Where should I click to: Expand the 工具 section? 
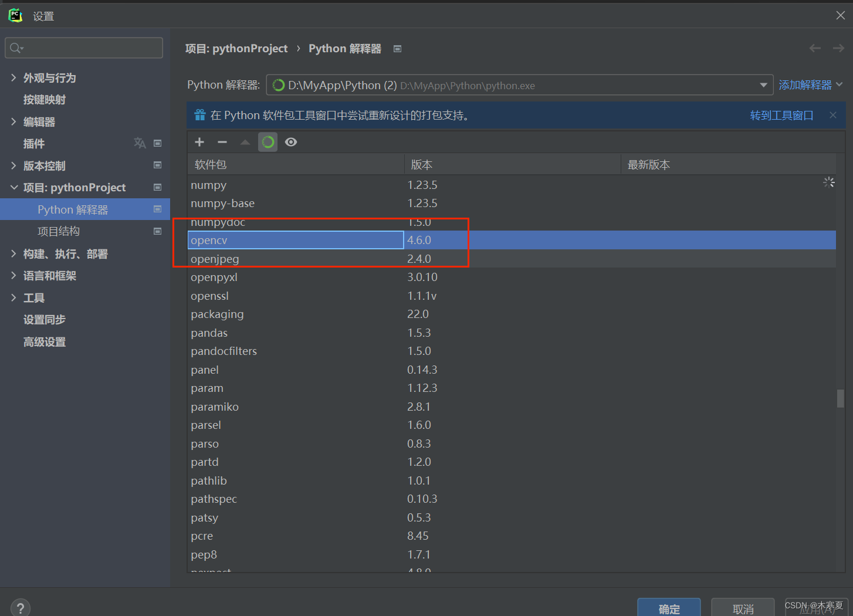[13, 297]
